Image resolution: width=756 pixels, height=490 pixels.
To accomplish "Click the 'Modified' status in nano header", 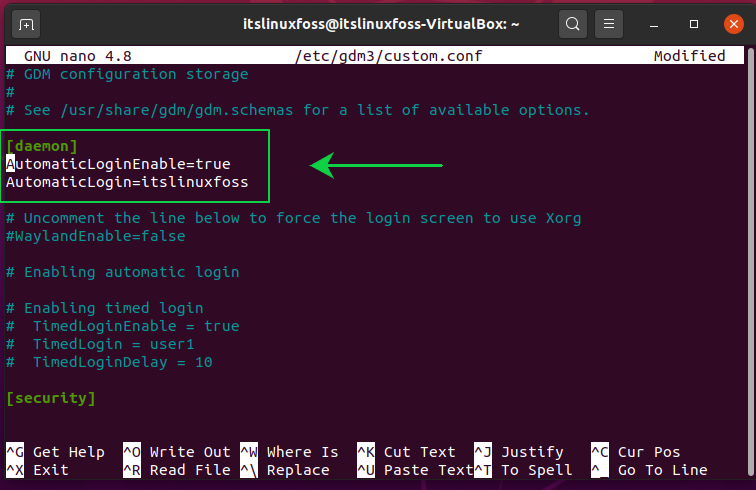I will (x=689, y=56).
